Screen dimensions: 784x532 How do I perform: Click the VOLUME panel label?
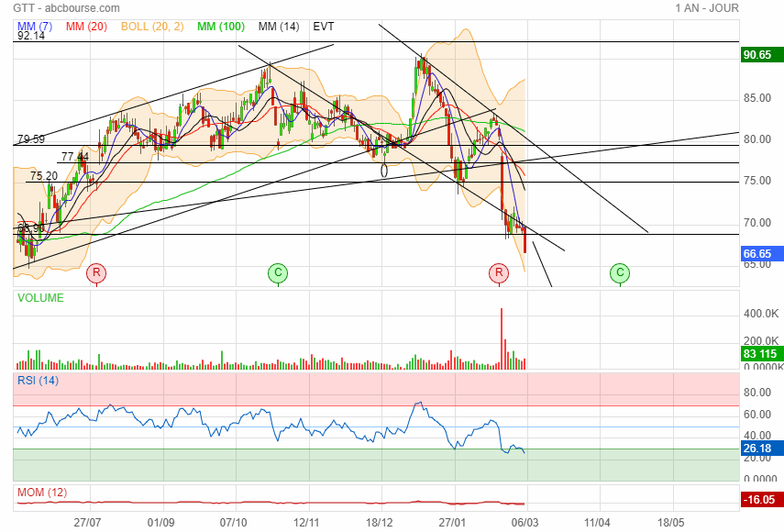coord(40,298)
